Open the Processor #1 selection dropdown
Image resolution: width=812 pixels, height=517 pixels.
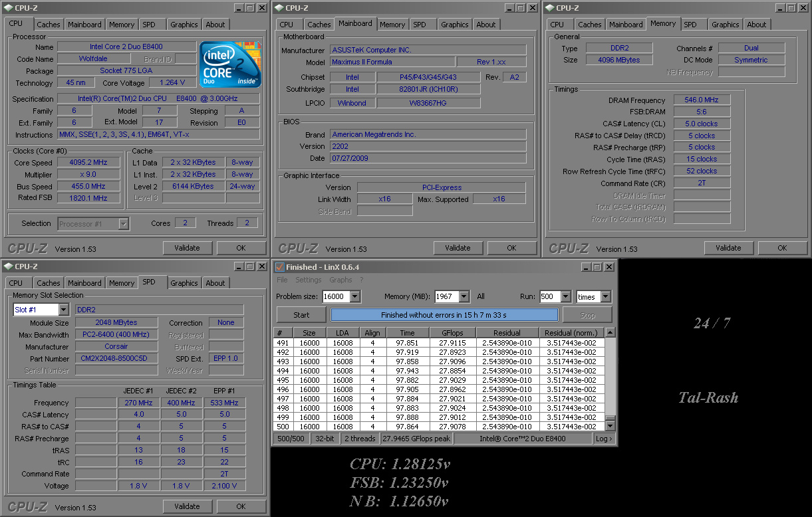tap(123, 224)
